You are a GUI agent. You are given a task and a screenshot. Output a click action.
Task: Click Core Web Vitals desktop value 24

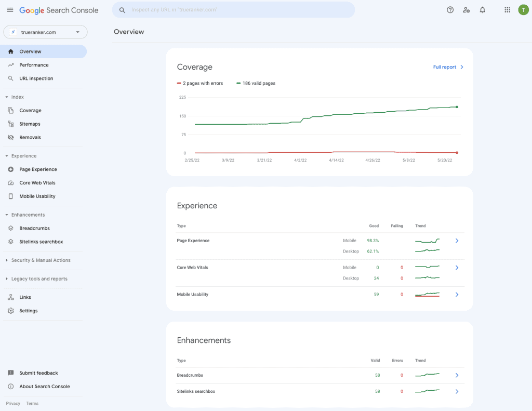click(x=376, y=279)
